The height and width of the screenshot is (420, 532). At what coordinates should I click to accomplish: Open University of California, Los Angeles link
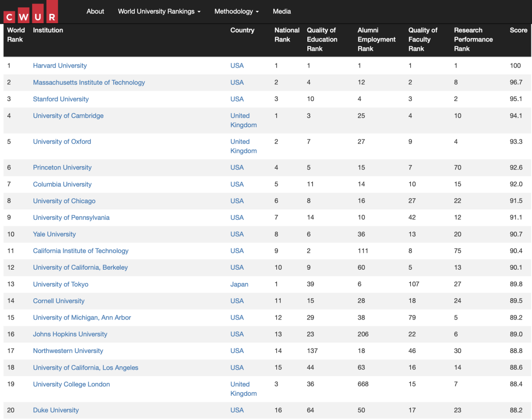(86, 367)
